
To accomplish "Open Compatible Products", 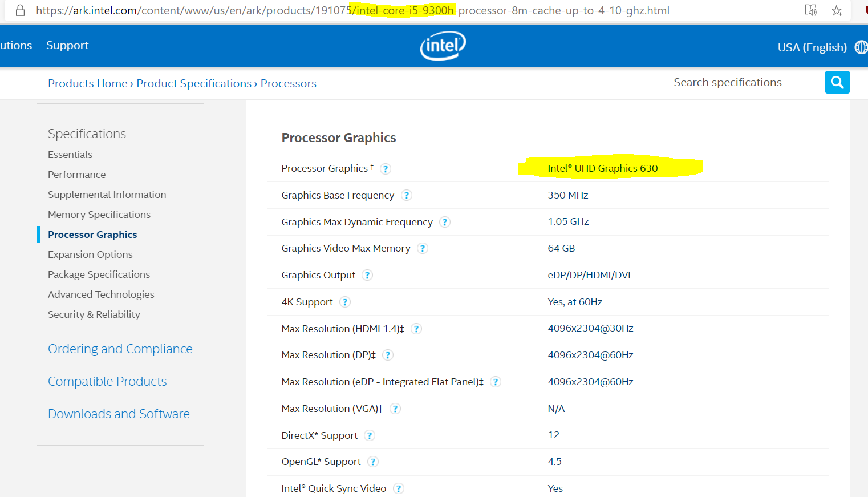I will 107,381.
